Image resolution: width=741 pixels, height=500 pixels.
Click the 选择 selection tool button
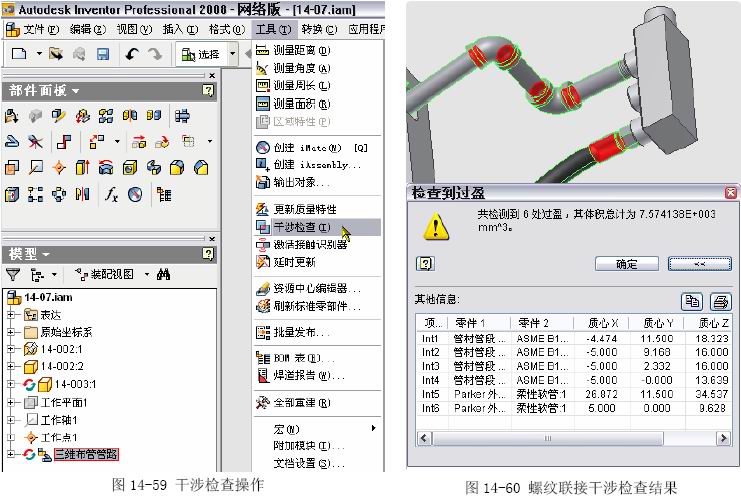coord(201,55)
